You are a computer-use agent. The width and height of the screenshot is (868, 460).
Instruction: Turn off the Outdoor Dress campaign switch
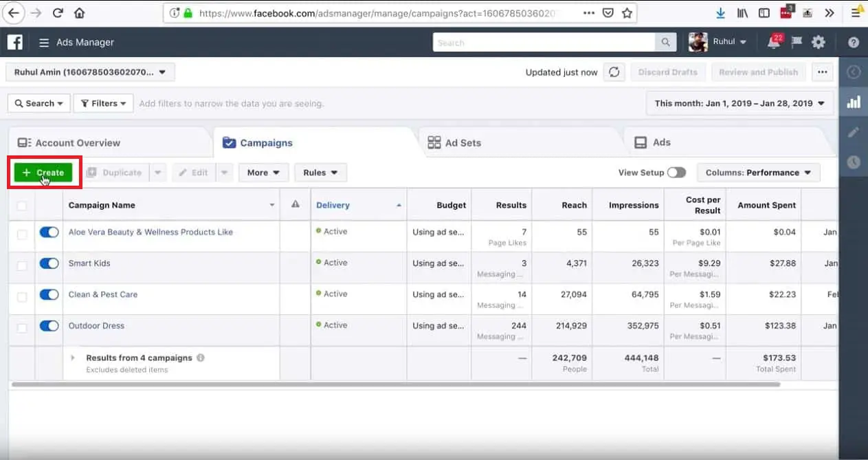coord(49,326)
